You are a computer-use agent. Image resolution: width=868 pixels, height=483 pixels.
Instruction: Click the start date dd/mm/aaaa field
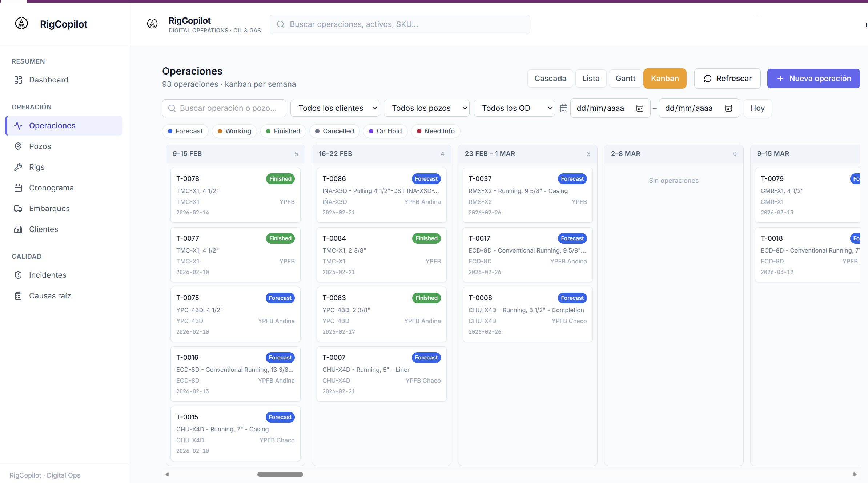tap(610, 108)
